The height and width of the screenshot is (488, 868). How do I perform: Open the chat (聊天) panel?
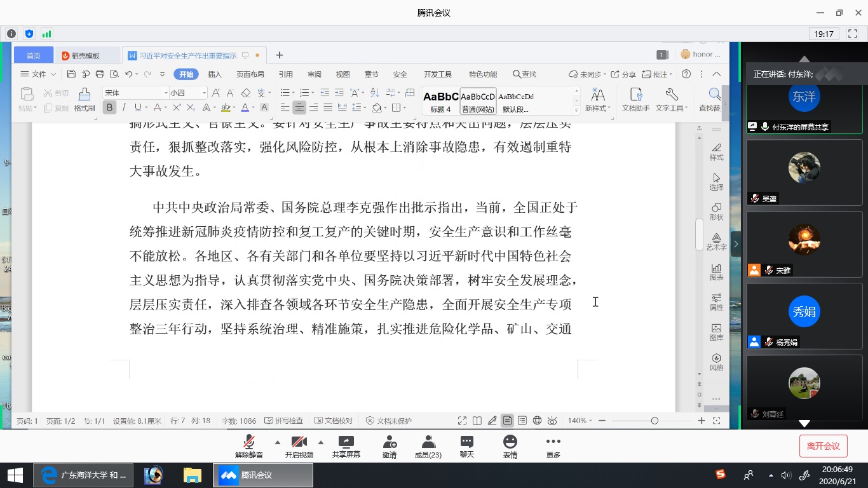click(x=466, y=442)
